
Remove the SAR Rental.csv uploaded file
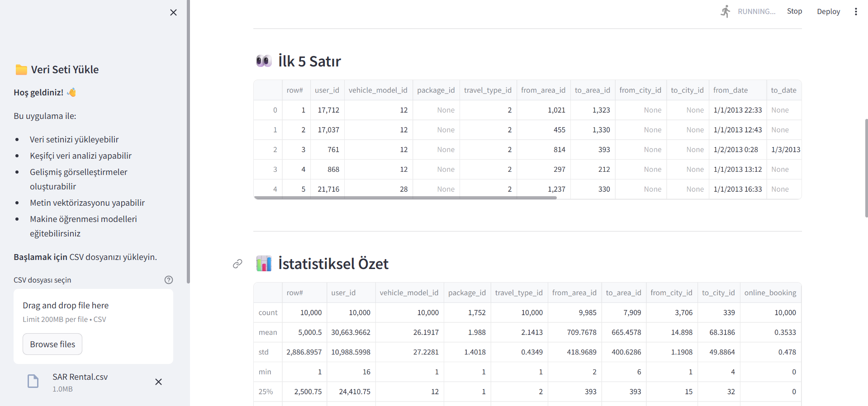pyautogui.click(x=158, y=382)
